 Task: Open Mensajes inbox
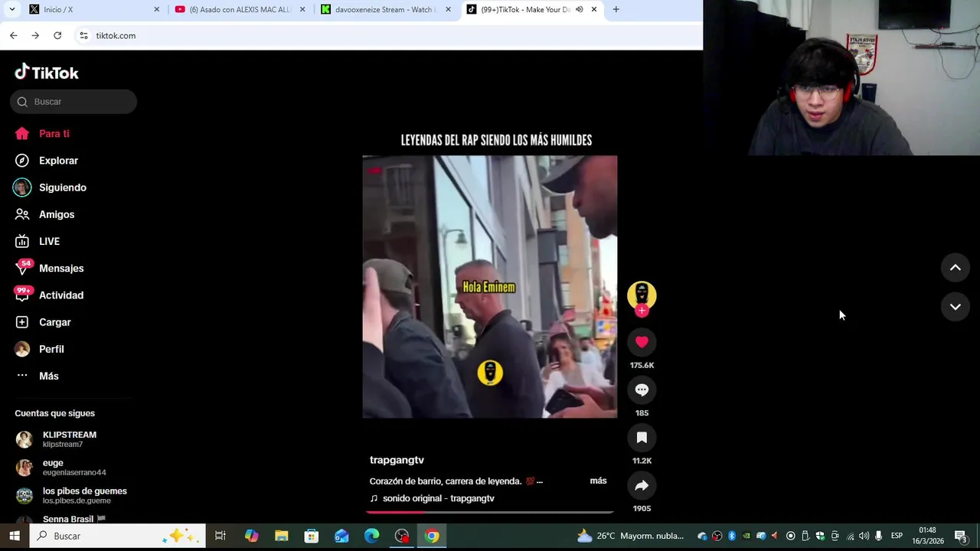coord(50,269)
